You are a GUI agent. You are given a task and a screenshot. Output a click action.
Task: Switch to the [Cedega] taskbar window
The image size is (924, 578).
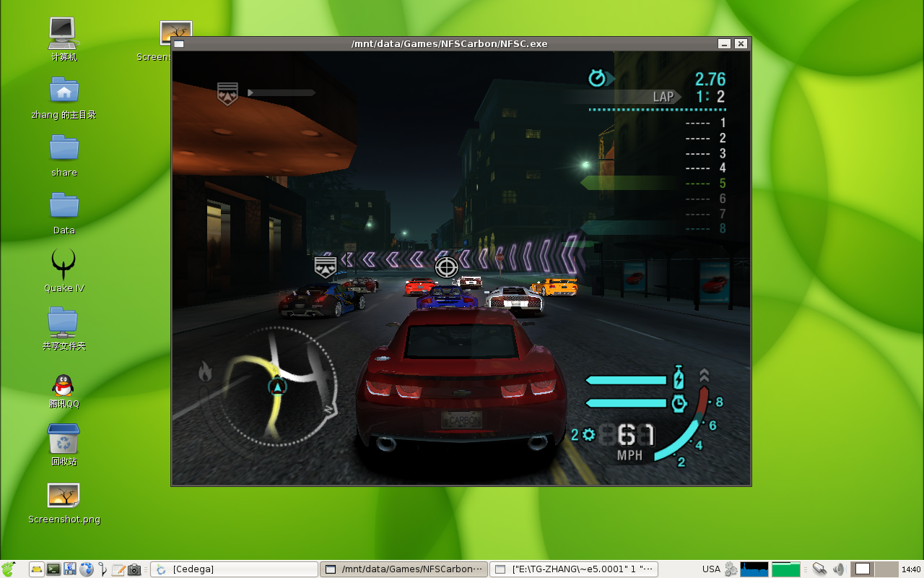coord(234,569)
